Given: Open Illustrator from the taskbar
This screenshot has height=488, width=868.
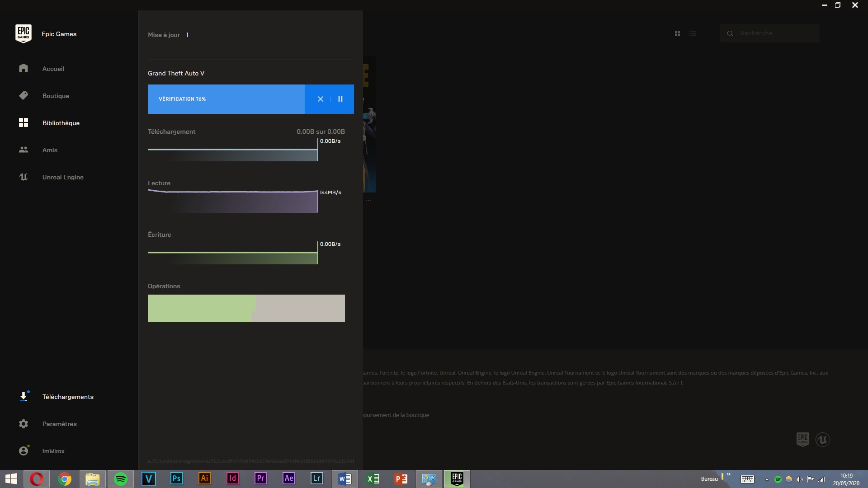Looking at the screenshot, I should pos(205,479).
